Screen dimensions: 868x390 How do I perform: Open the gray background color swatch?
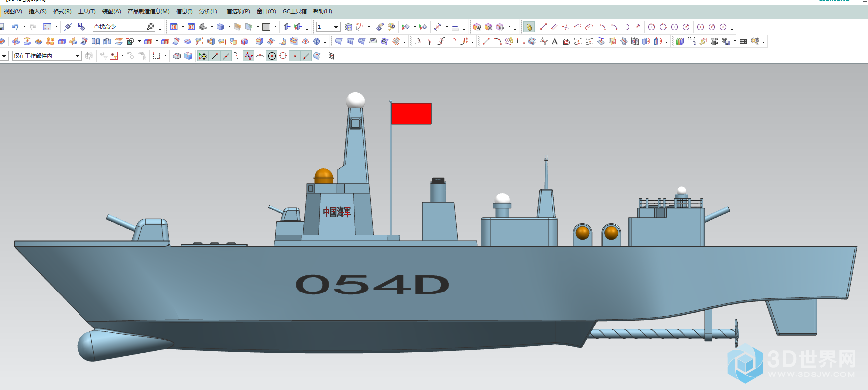click(x=266, y=27)
